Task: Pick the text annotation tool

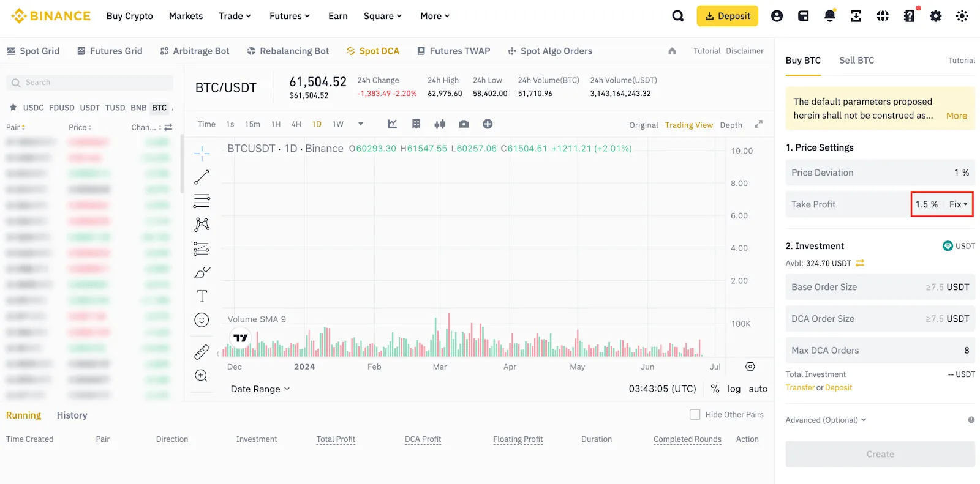Action: click(x=202, y=296)
